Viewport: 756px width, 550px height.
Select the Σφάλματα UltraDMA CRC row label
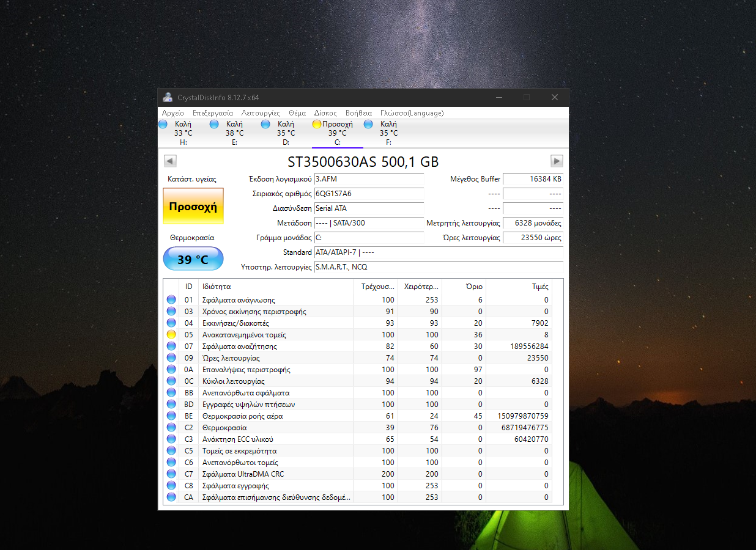pyautogui.click(x=243, y=474)
